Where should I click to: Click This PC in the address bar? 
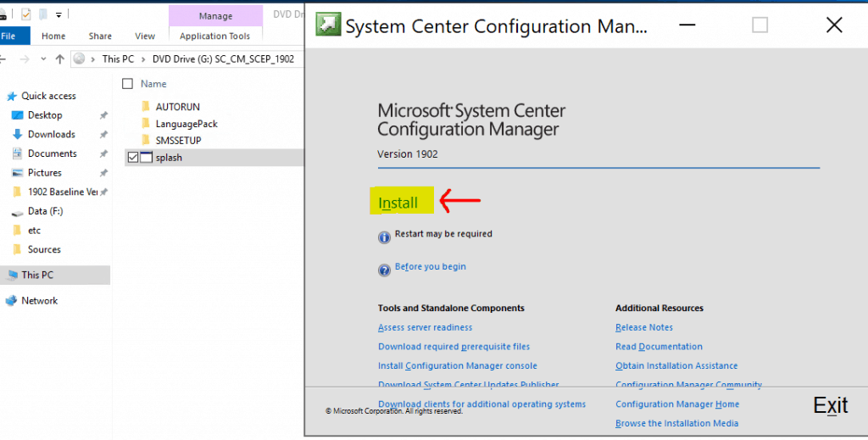pos(118,58)
